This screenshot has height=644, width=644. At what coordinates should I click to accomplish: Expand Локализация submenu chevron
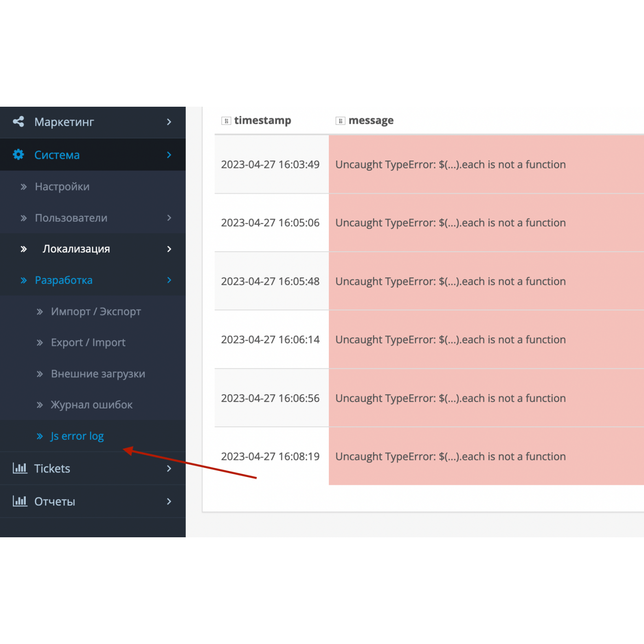tap(169, 249)
